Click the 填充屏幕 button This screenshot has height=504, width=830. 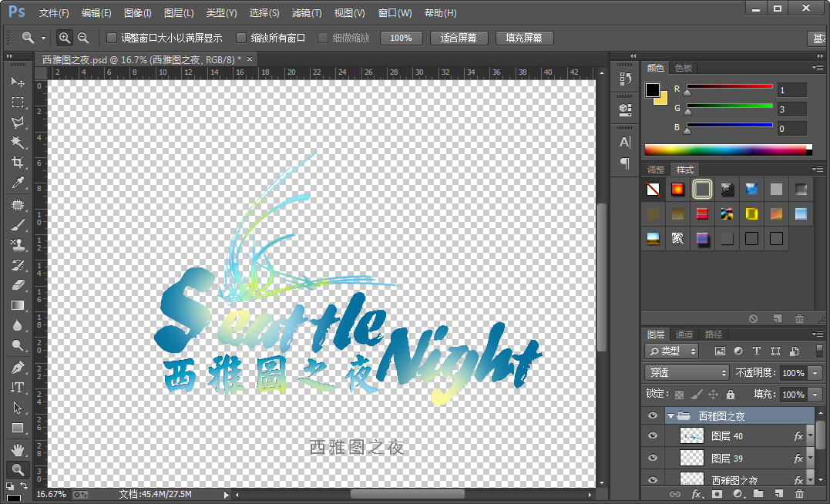pyautogui.click(x=524, y=38)
